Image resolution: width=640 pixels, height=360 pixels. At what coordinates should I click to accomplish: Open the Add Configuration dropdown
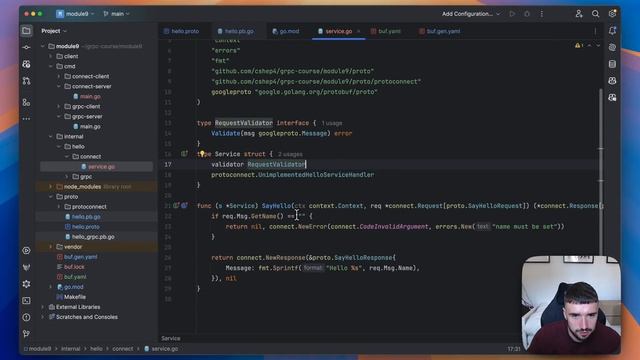pos(471,14)
